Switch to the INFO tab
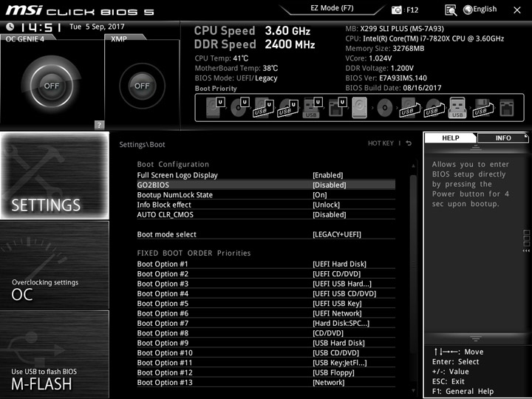Viewport: 532px width, 399px height. (503, 137)
